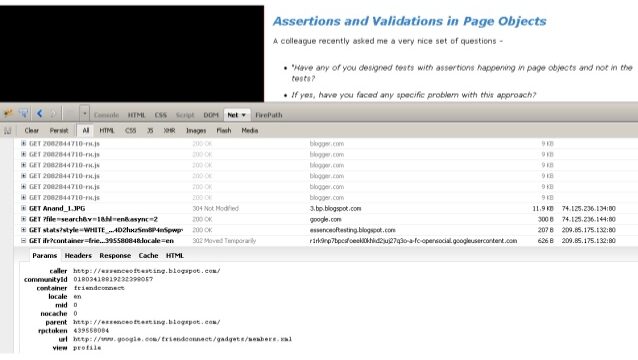Clear the Net request log

coord(31,131)
